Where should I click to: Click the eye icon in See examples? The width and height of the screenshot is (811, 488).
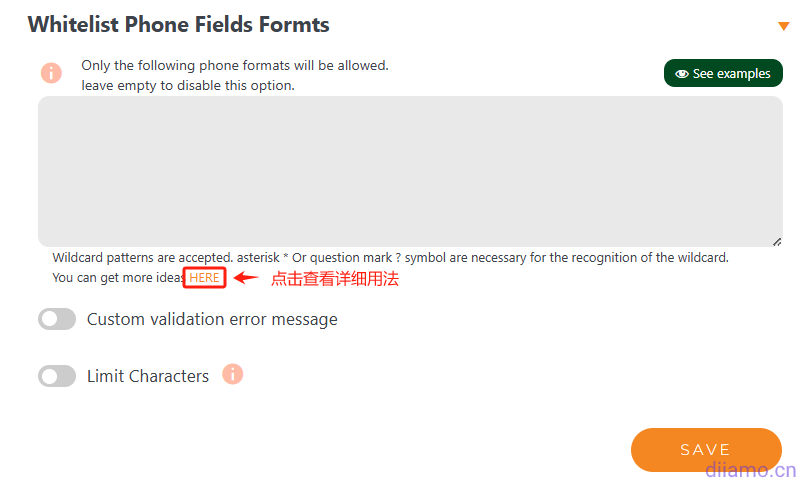point(682,74)
